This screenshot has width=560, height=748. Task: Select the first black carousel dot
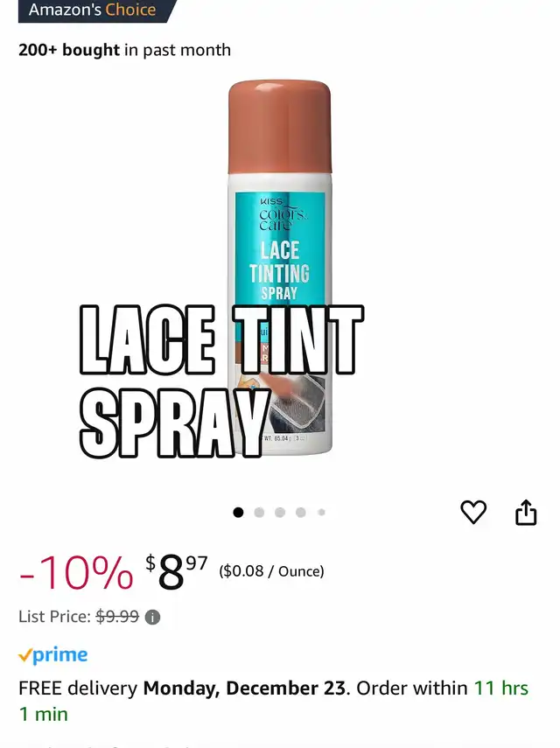click(238, 513)
